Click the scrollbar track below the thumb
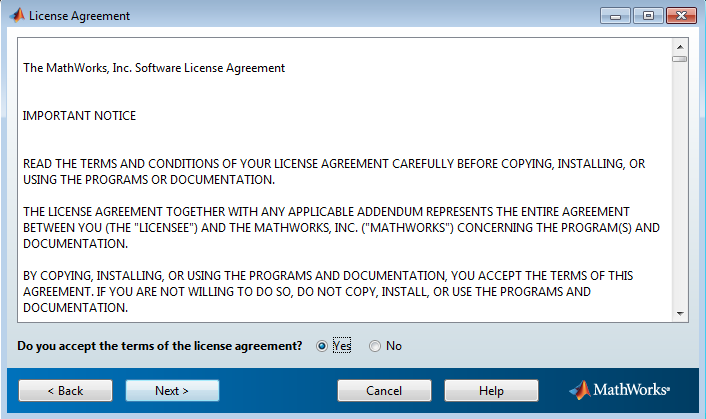The height and width of the screenshot is (419, 706). coord(680,185)
